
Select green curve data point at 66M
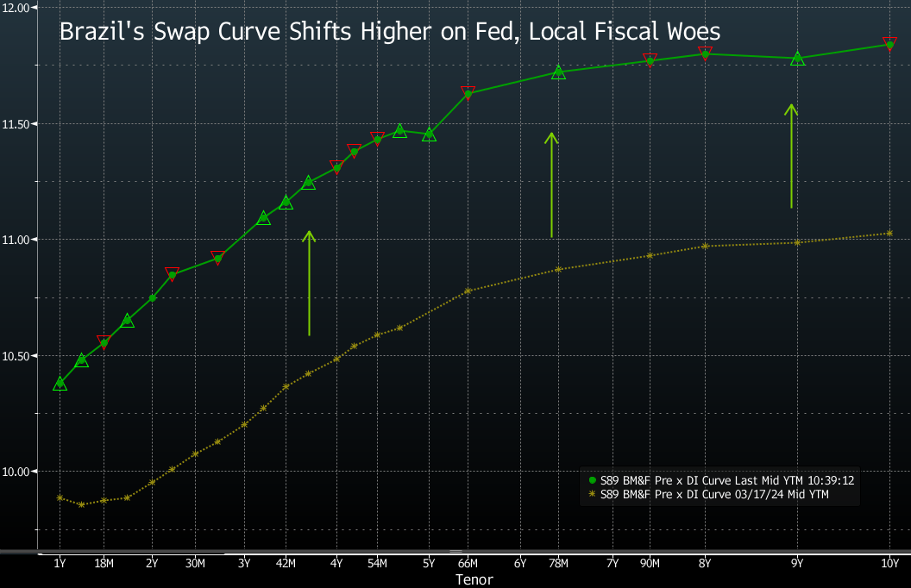click(468, 93)
